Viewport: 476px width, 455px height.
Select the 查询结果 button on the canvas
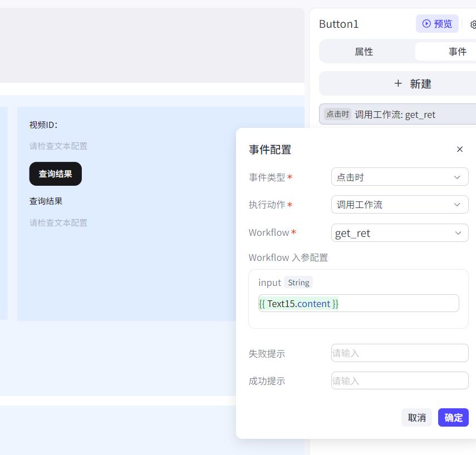coord(55,174)
